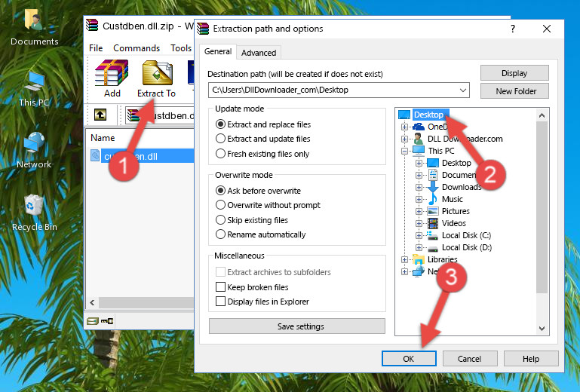580x392 pixels.
Task: Click the Pictures folder icon in tree
Action: click(432, 211)
